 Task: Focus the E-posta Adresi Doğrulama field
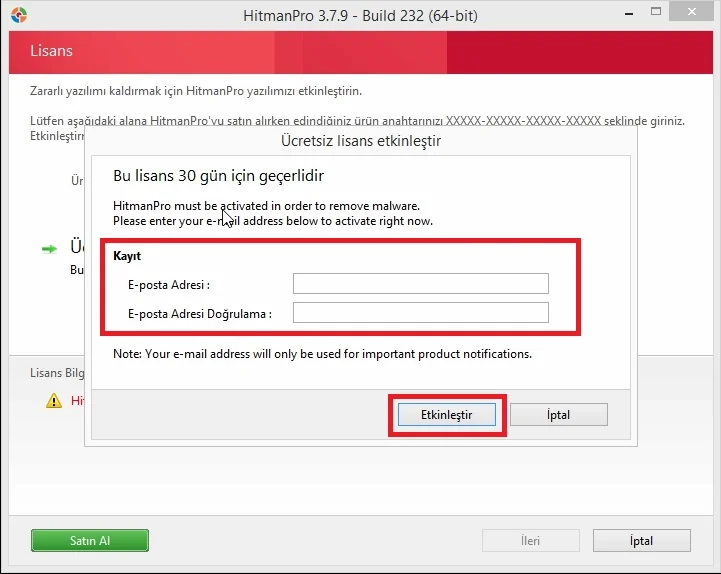coord(420,314)
